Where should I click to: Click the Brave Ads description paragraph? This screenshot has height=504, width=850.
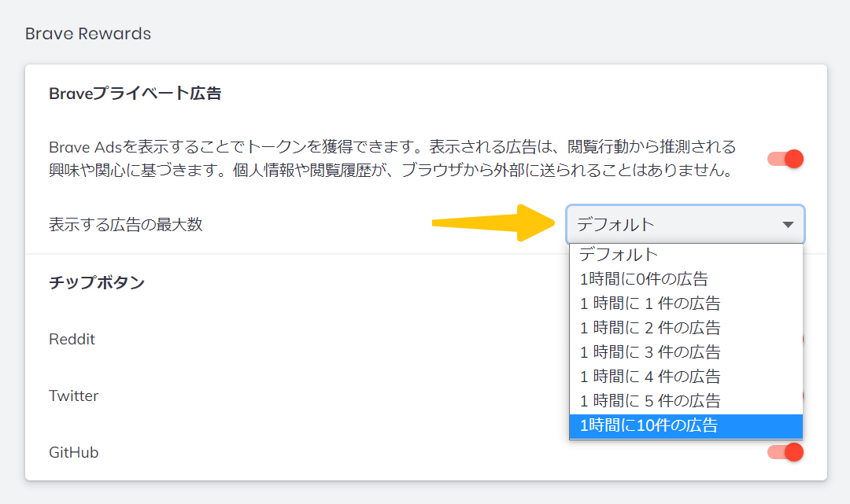tap(393, 159)
